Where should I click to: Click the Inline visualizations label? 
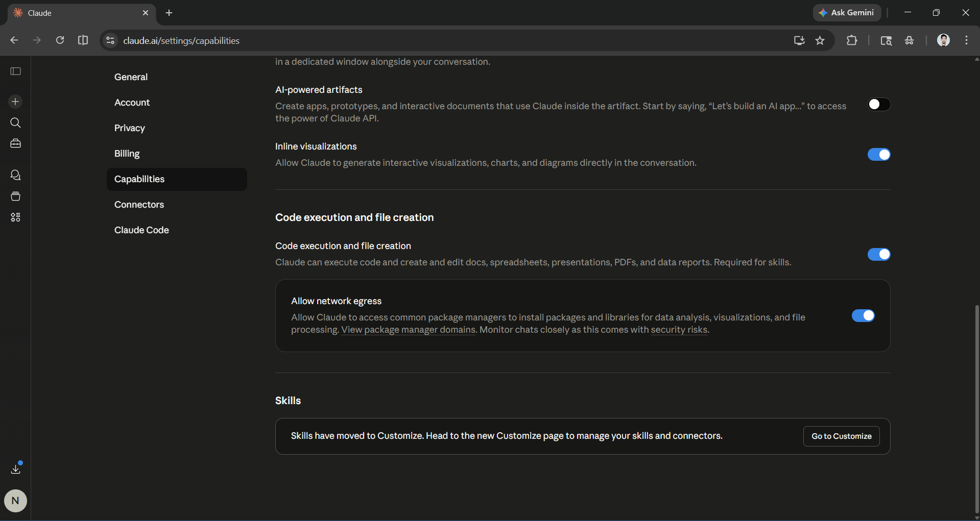[316, 146]
